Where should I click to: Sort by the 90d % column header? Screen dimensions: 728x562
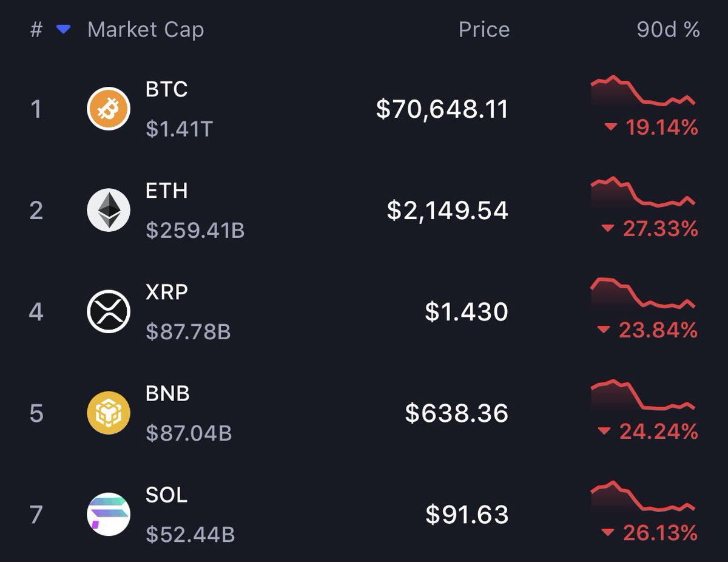click(668, 30)
